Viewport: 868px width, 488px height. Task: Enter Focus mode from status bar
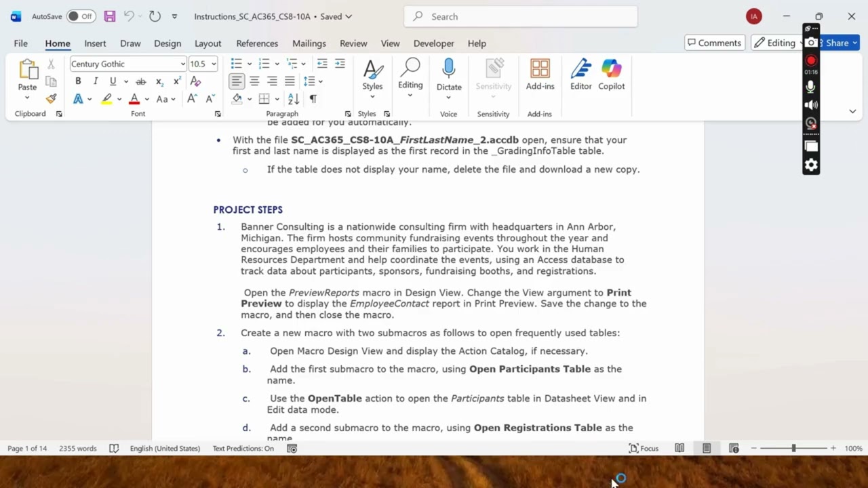[x=644, y=448]
